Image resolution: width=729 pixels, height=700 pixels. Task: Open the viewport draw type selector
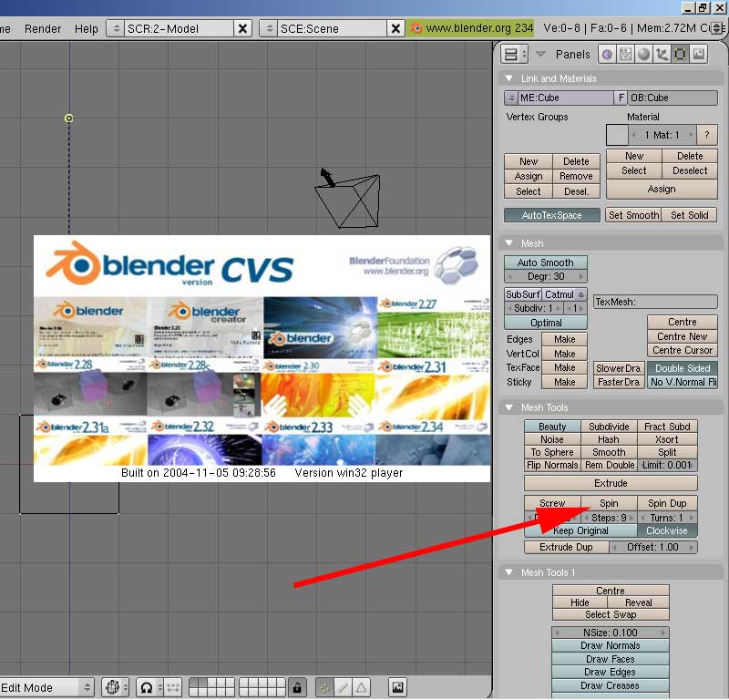[x=115, y=687]
